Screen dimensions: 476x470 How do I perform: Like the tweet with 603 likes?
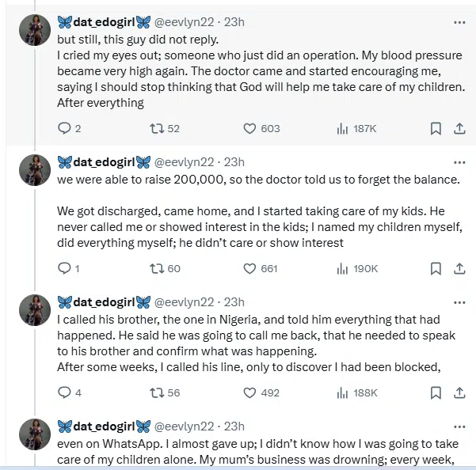tap(249, 128)
